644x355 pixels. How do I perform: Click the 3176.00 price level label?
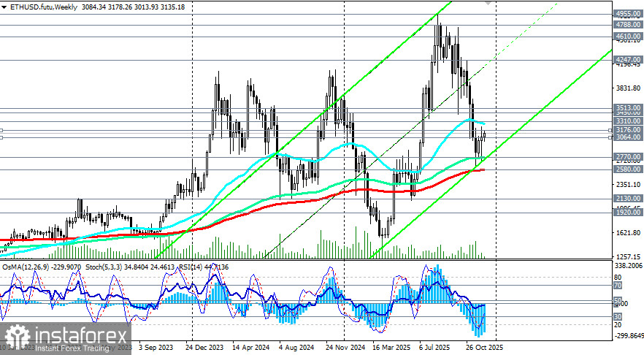627,129
